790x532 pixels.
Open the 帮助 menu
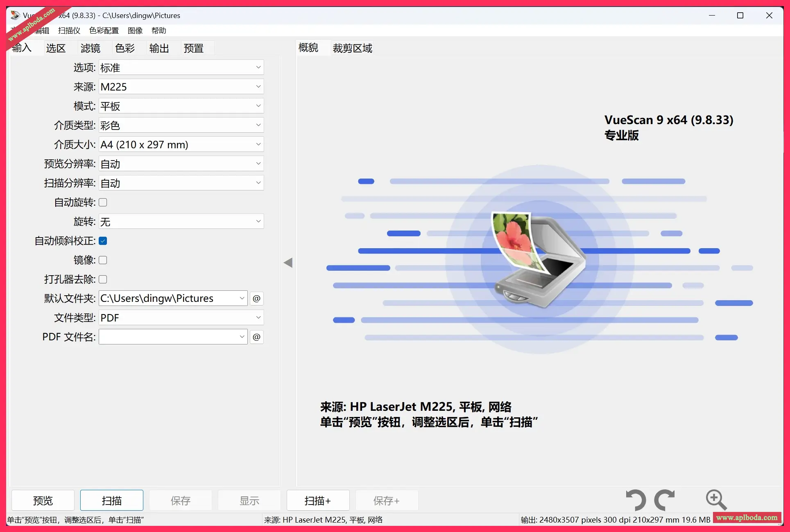(x=158, y=30)
